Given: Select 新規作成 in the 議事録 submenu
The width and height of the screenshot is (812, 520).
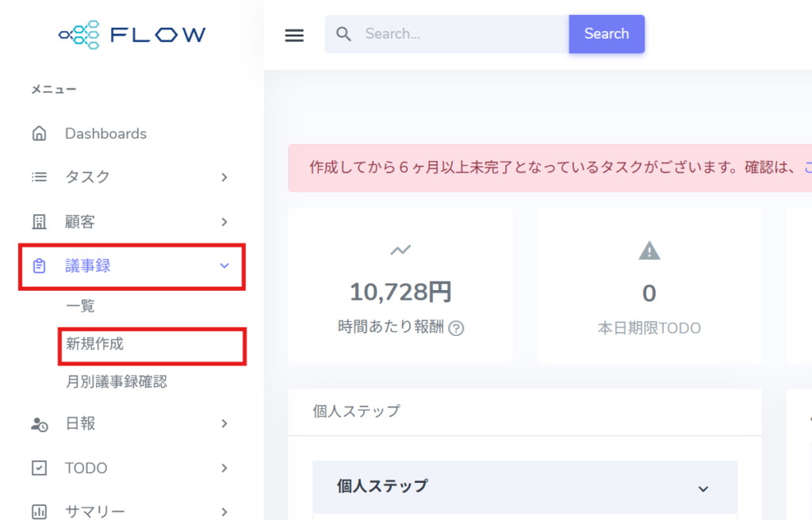Looking at the screenshot, I should pos(95,345).
